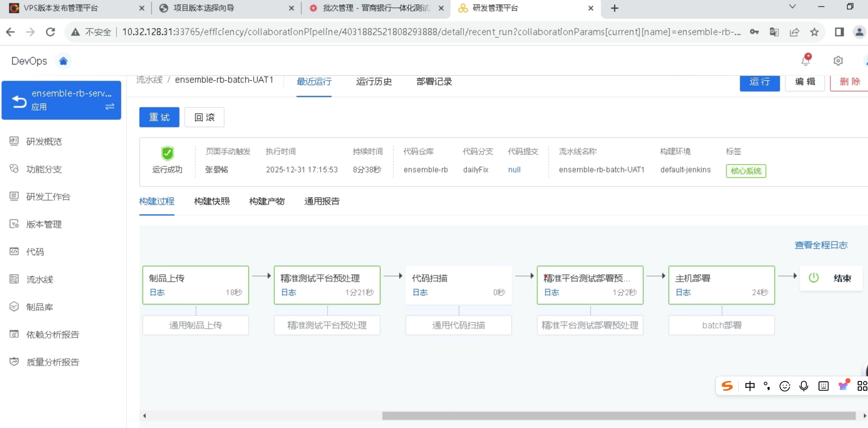Open 查看全程日志 link

(x=821, y=245)
